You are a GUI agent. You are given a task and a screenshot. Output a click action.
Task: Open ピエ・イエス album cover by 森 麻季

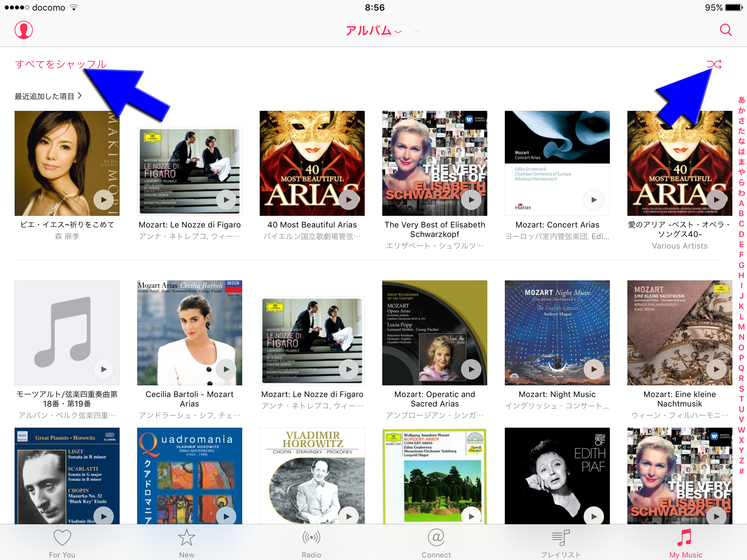pos(67,163)
